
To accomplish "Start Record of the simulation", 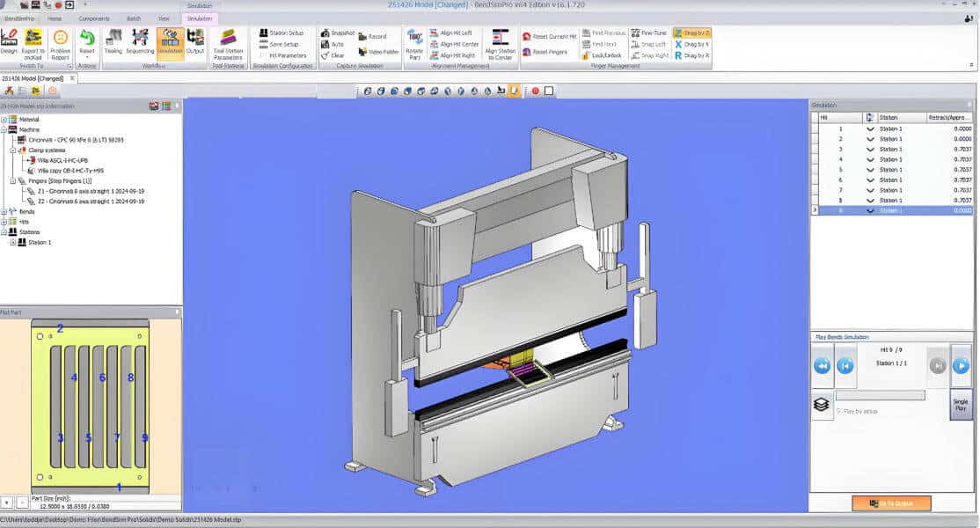I will (x=372, y=36).
